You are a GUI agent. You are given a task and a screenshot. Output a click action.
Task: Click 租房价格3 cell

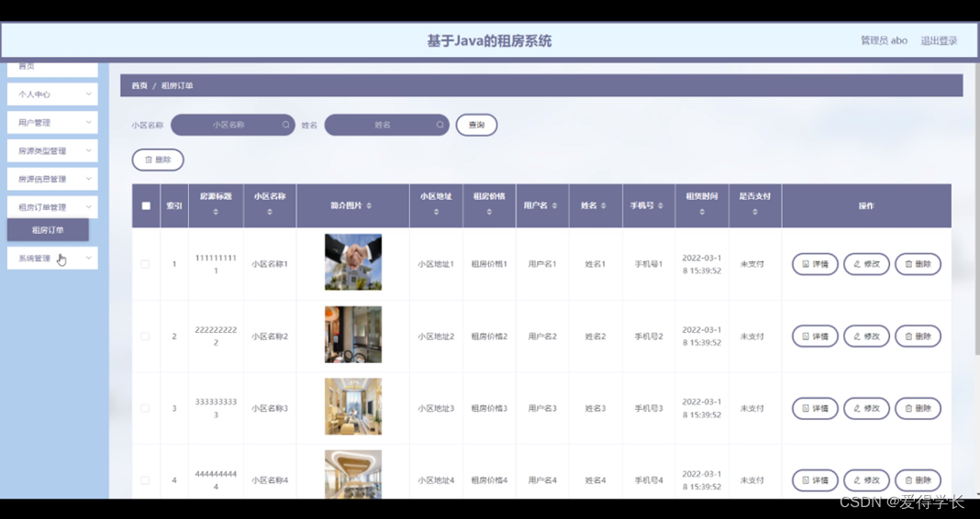click(489, 408)
